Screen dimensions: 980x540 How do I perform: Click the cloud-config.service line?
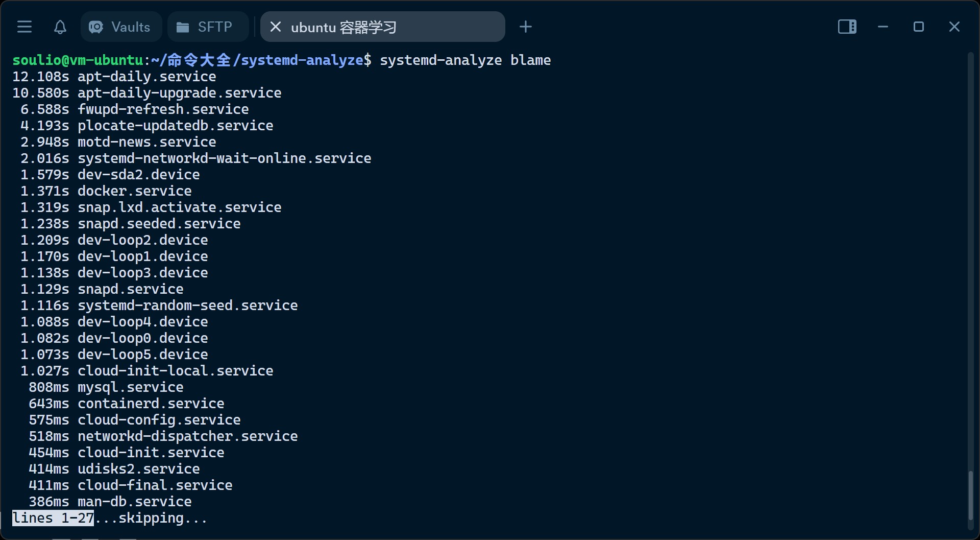click(135, 420)
